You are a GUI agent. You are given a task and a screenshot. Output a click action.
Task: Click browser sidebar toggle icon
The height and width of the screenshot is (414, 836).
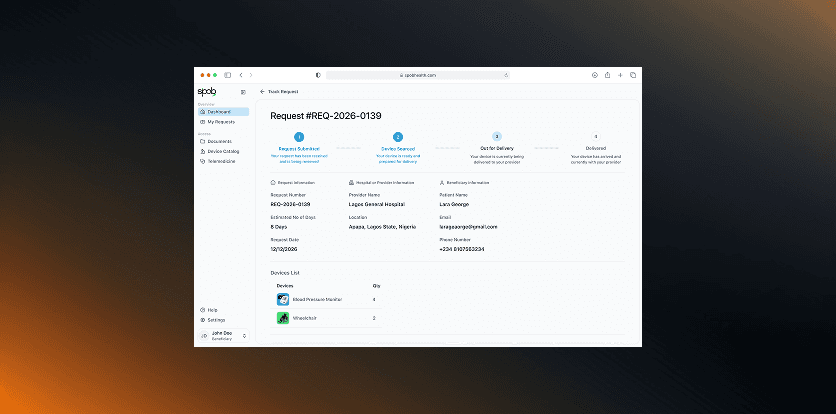pos(228,75)
